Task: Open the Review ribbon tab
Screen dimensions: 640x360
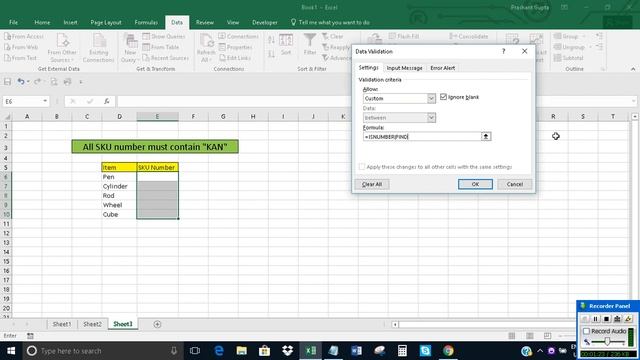Action: 205,22
